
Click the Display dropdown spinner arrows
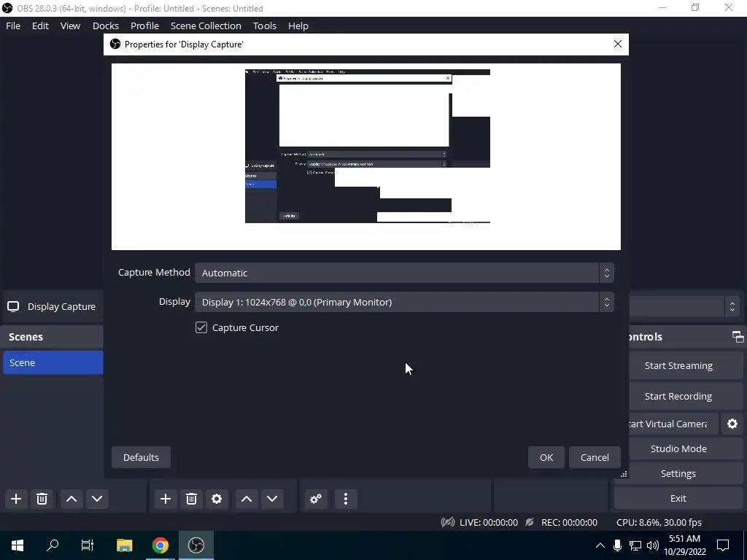pos(606,302)
